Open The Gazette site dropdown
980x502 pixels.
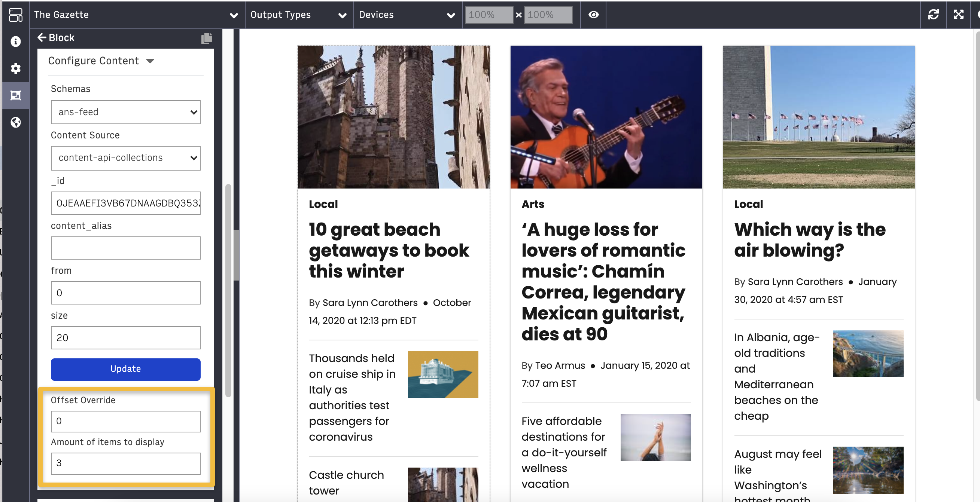point(137,15)
